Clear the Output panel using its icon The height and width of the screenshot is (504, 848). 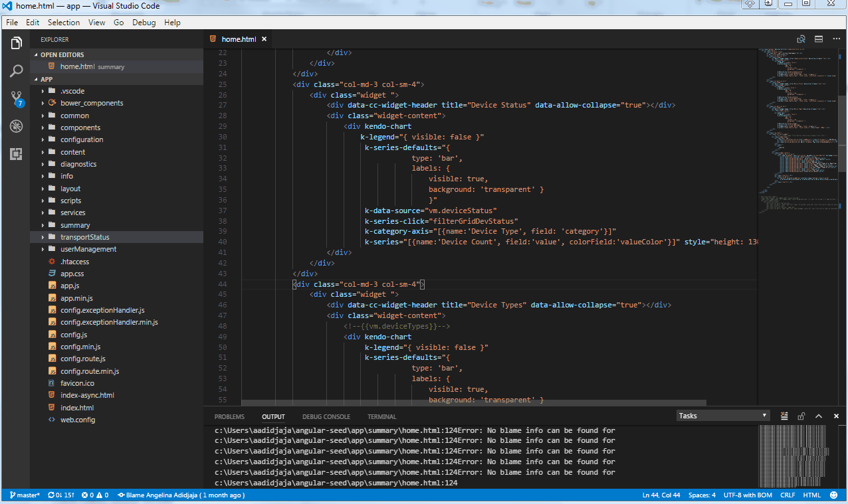pos(784,416)
